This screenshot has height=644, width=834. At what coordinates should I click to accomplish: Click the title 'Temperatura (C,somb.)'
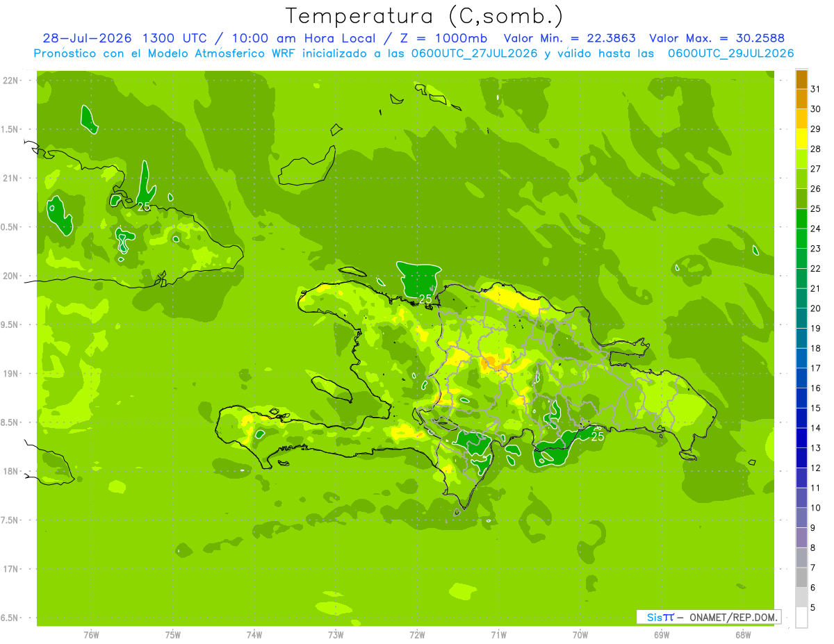click(x=425, y=16)
